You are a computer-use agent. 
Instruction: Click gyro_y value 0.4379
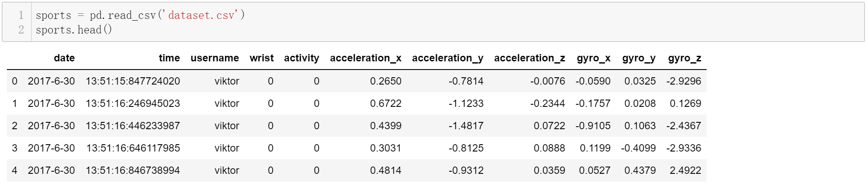[x=640, y=170]
